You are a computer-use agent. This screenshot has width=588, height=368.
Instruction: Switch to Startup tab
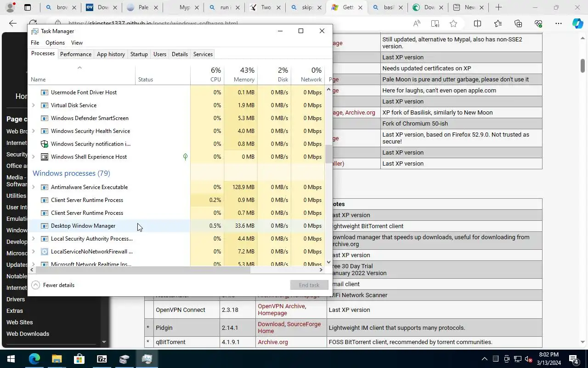click(139, 54)
